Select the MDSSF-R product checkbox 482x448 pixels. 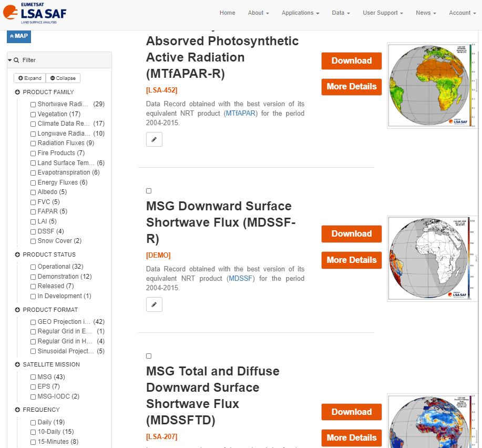click(x=149, y=191)
